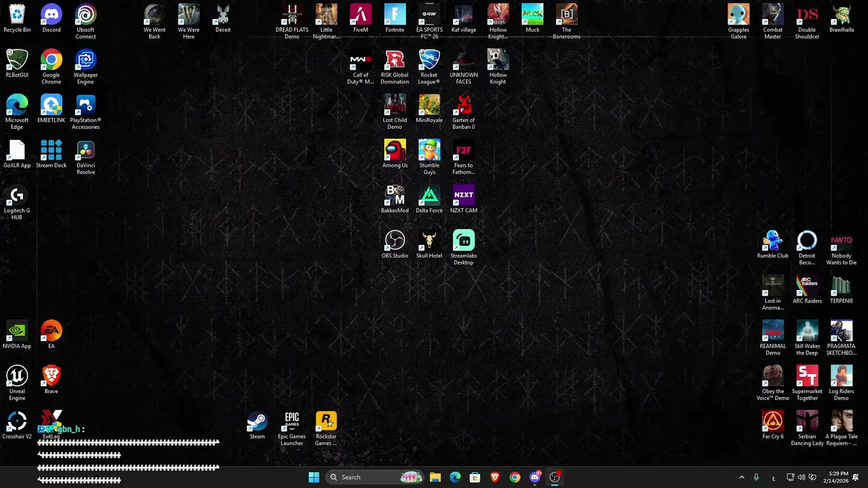
Task: Expand the hidden system tray icons
Action: (741, 477)
